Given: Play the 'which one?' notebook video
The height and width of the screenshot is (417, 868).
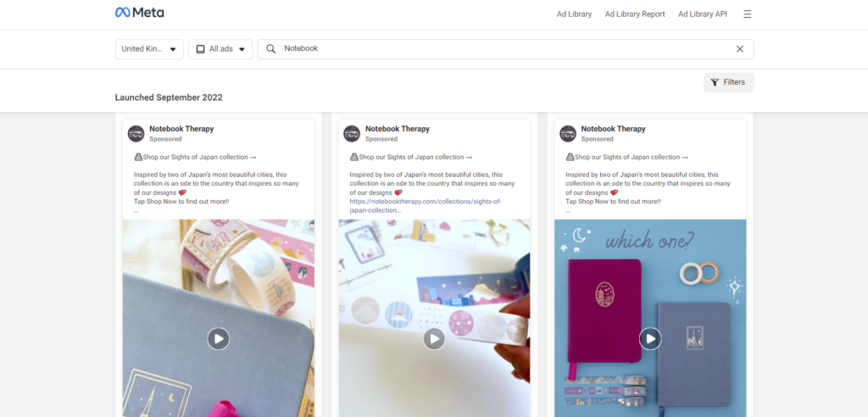Looking at the screenshot, I should pos(650,338).
